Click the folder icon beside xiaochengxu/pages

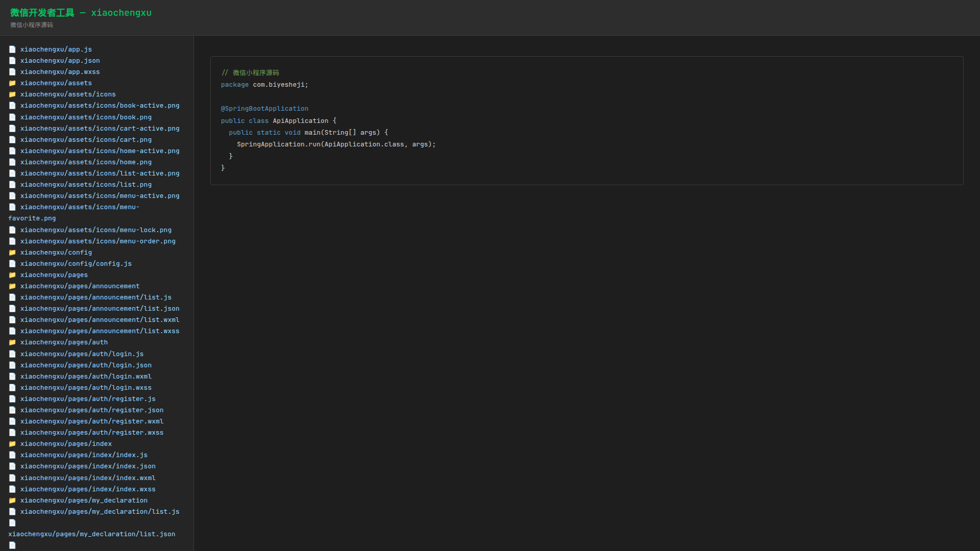(x=12, y=275)
